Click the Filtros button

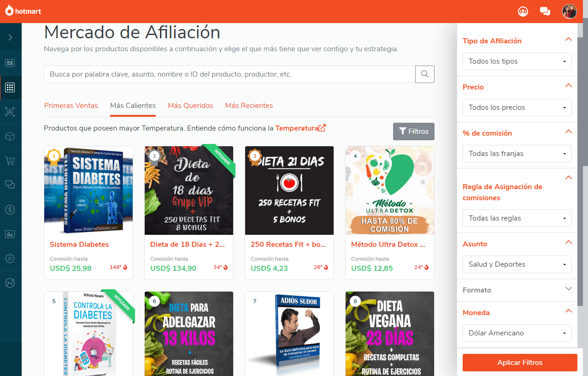414,131
